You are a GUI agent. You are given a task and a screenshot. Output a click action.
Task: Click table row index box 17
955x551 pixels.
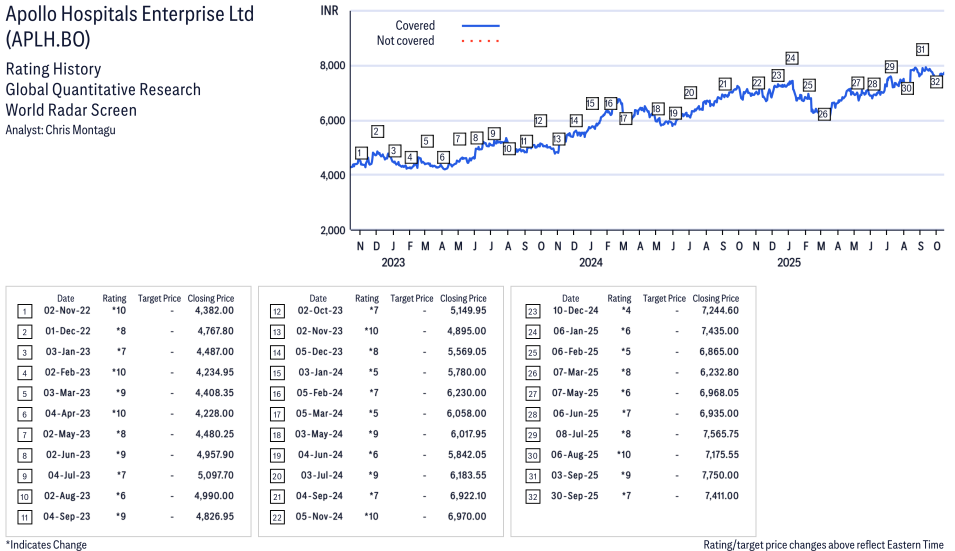(277, 413)
